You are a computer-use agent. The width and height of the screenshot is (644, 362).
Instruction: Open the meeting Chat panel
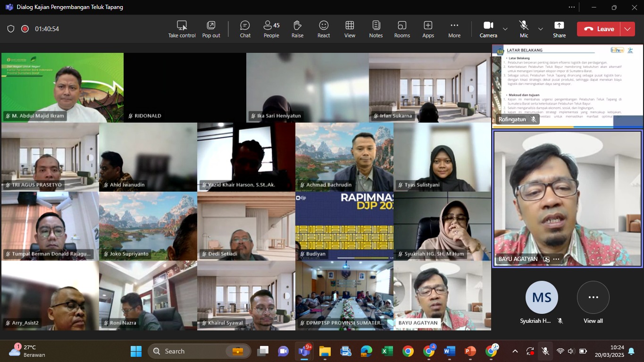[245, 29]
